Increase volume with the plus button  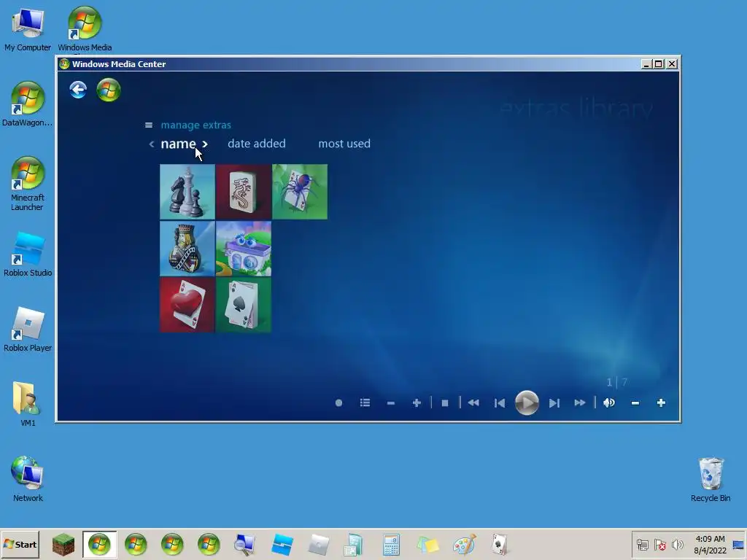click(661, 402)
